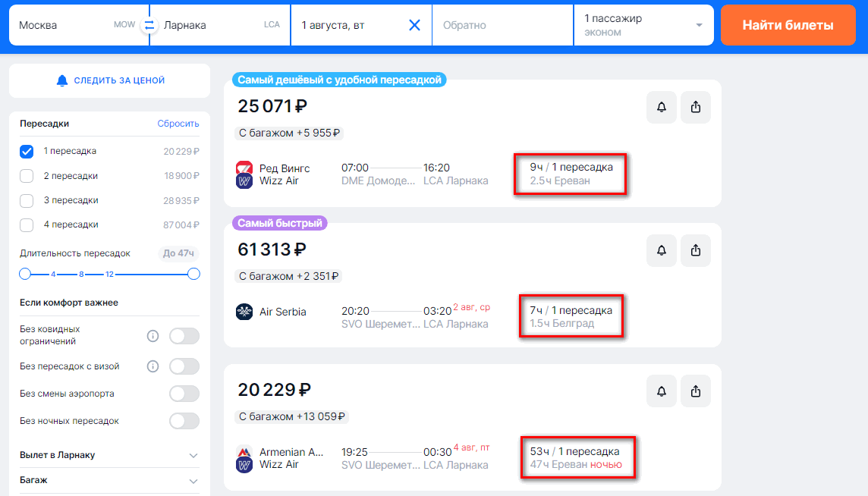Uncheck the 1 пересадка checkbox
Image resolution: width=868 pixels, height=496 pixels.
pos(27,152)
